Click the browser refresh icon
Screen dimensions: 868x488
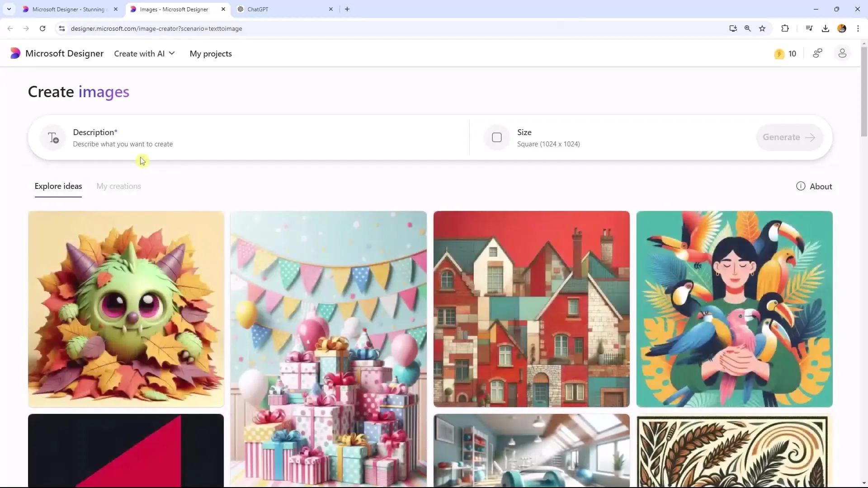[42, 28]
